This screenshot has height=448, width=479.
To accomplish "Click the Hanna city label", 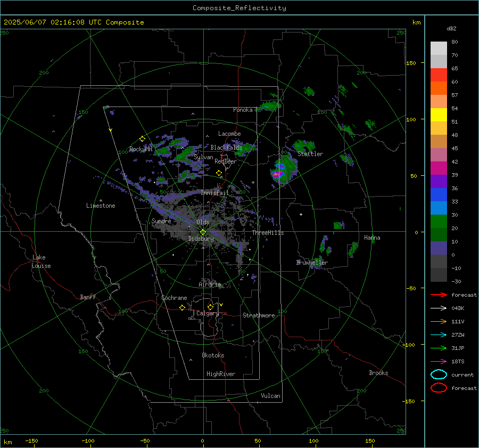I will (372, 238).
